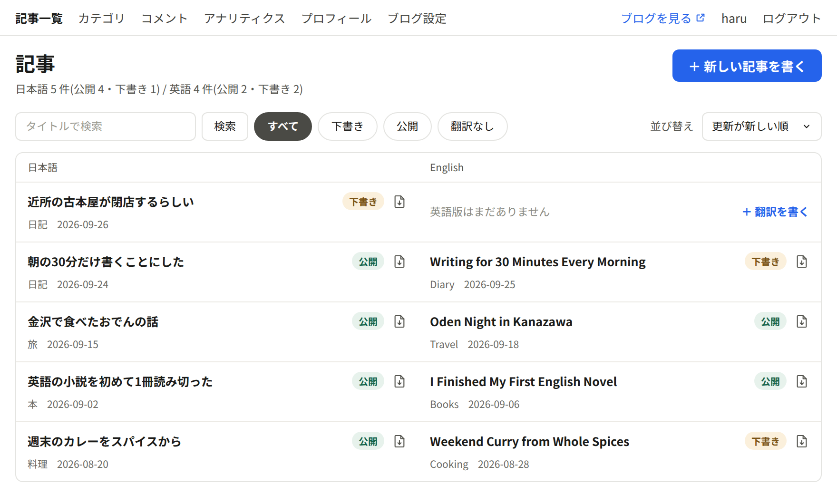The height and width of the screenshot is (504, 837).
Task: Open the プロフィール tab
Action: [336, 19]
